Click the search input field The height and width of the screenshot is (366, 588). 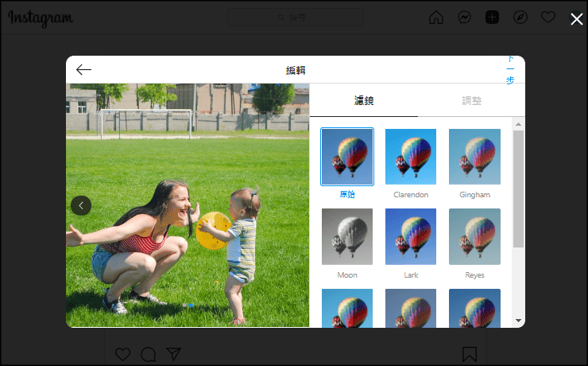(x=296, y=18)
